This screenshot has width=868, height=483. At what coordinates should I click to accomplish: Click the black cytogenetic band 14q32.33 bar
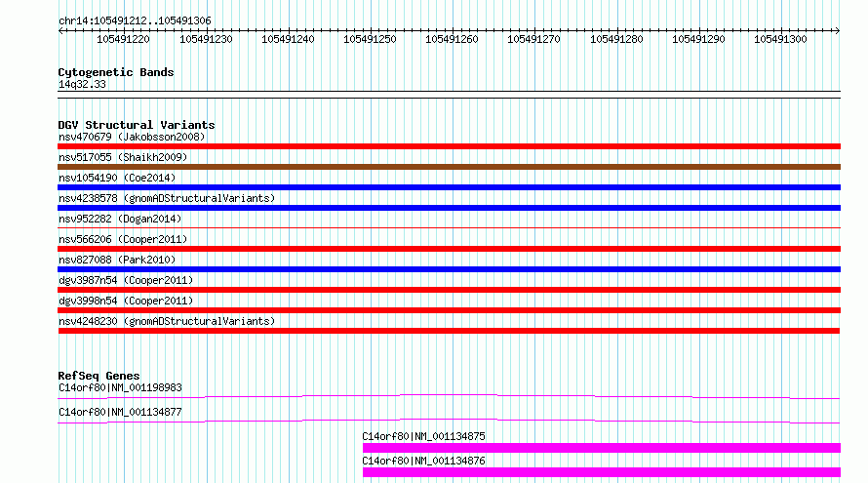point(449,95)
